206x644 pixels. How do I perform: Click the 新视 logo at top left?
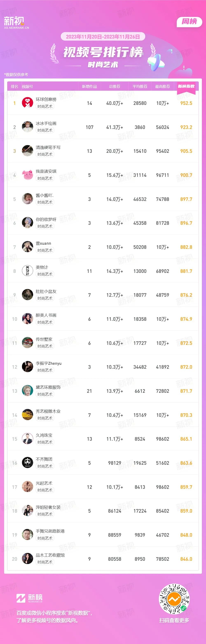coord(16,23)
